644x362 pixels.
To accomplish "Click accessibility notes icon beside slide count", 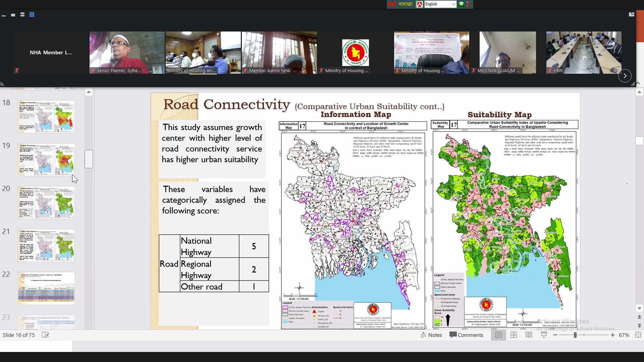I will pyautogui.click(x=45, y=335).
